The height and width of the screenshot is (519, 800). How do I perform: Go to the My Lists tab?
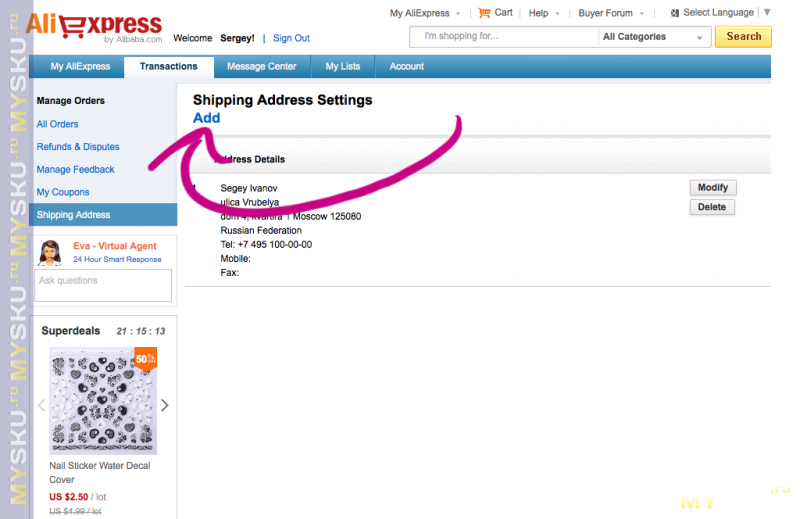(343, 67)
